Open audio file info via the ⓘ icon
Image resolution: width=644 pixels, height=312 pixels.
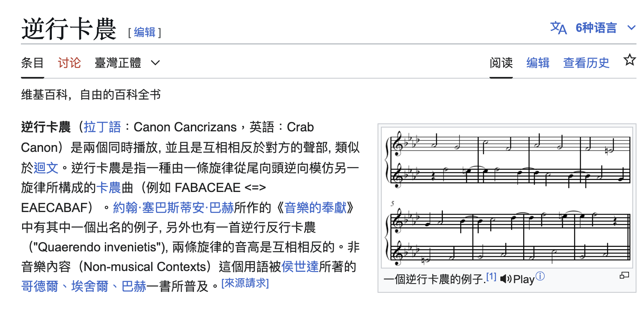pyautogui.click(x=540, y=276)
